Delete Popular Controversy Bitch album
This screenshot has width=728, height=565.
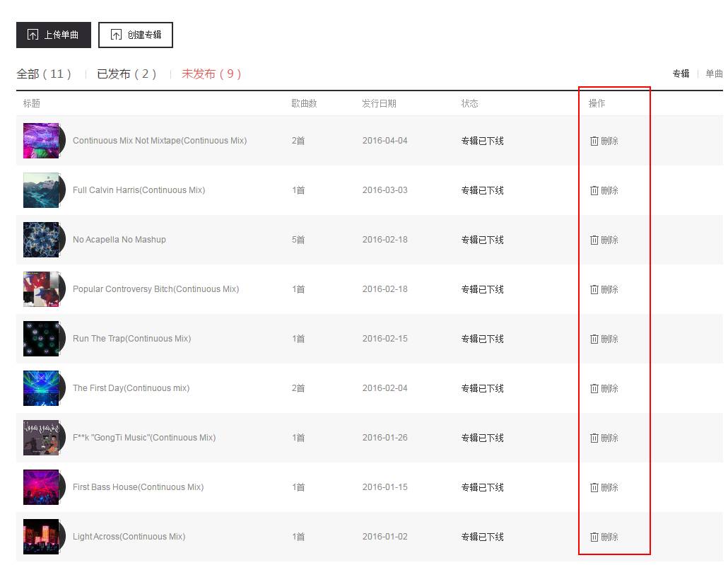click(x=604, y=289)
